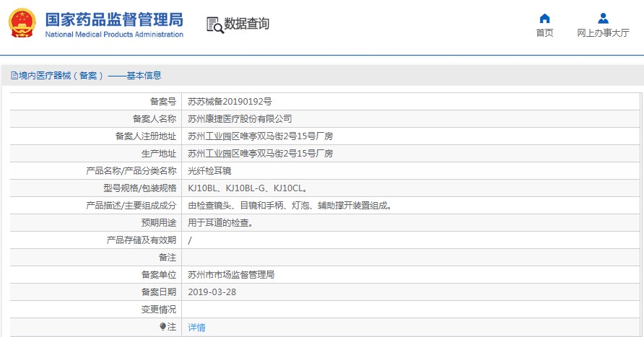Click the 备案日期 label
The image size is (644, 337).
tap(159, 292)
